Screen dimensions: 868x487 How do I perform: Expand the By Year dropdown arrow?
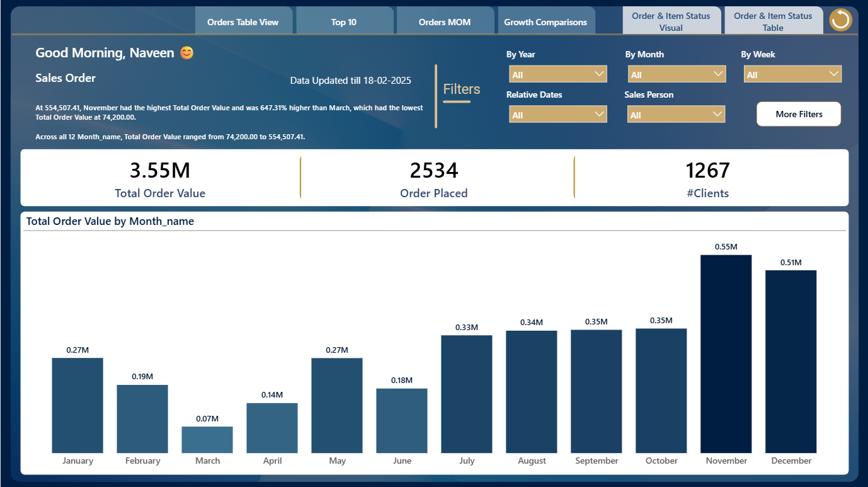[x=598, y=74]
